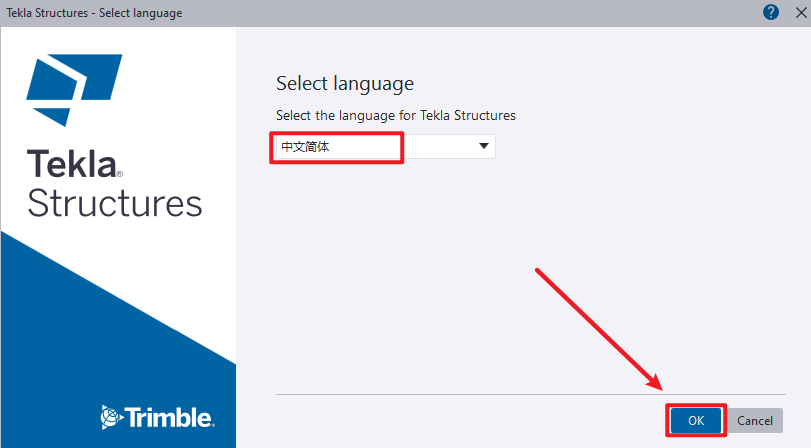Click the Structures wordmark in the sidebar
Viewport: 811px width, 448px height.
pyautogui.click(x=114, y=203)
